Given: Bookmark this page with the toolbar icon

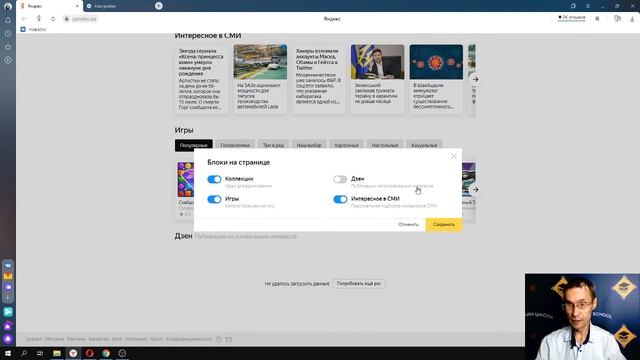Looking at the screenshot, I should 597,19.
